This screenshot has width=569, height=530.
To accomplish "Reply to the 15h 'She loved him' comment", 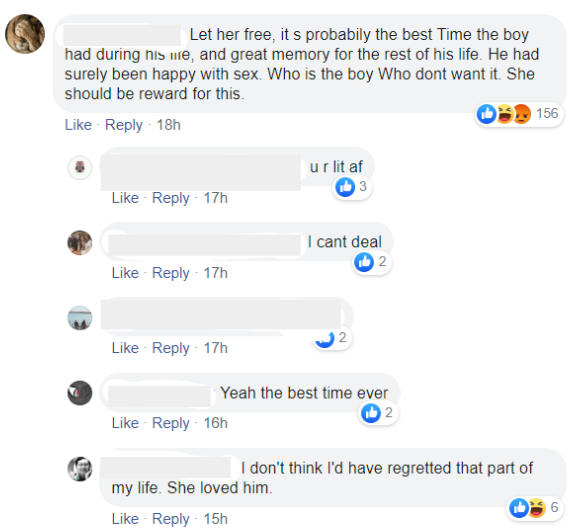I will (x=171, y=519).
